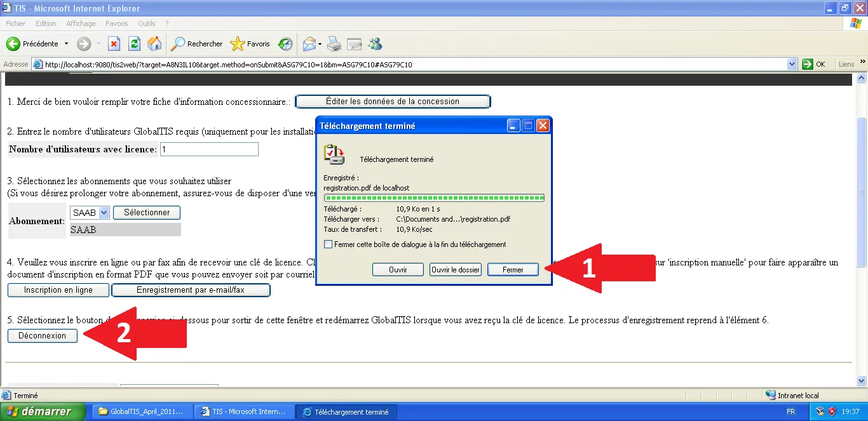
Task: Click the Ouvrir le dossier button
Action: click(455, 270)
